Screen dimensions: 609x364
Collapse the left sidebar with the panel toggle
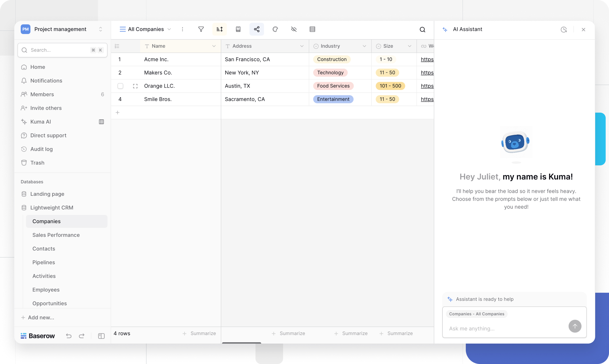[101, 336]
